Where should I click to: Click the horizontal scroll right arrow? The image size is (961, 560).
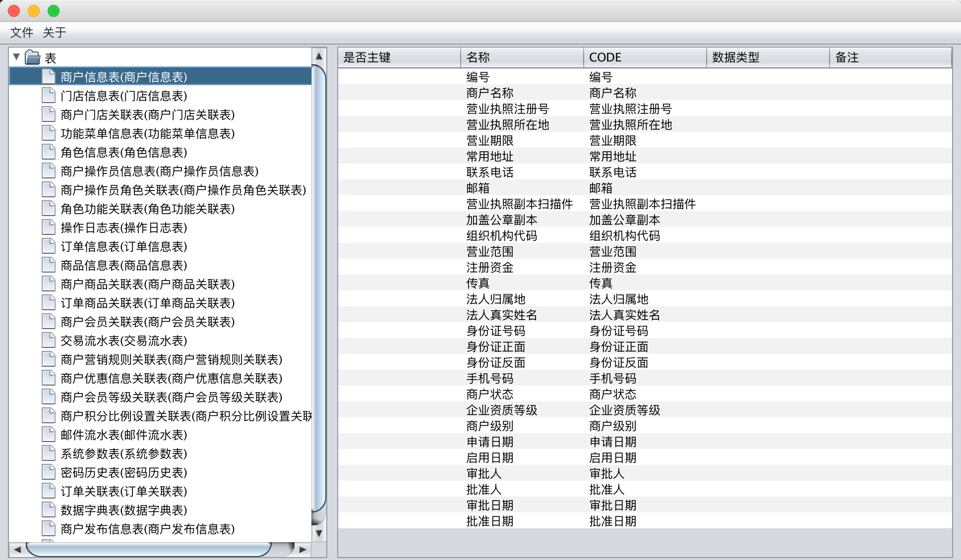coord(302,549)
